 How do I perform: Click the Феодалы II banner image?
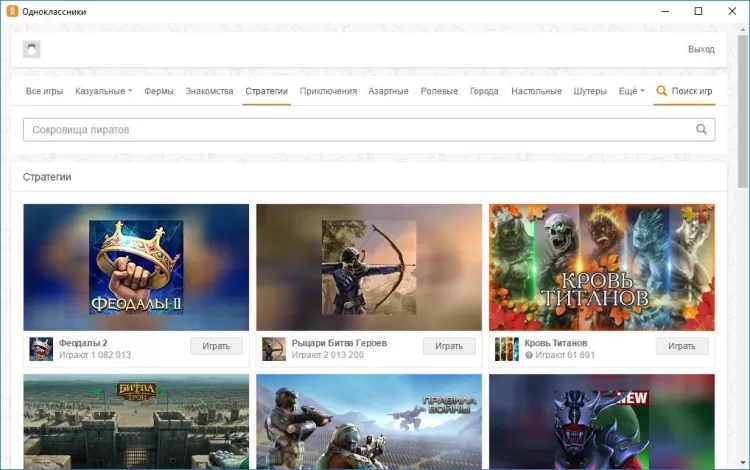point(136,267)
